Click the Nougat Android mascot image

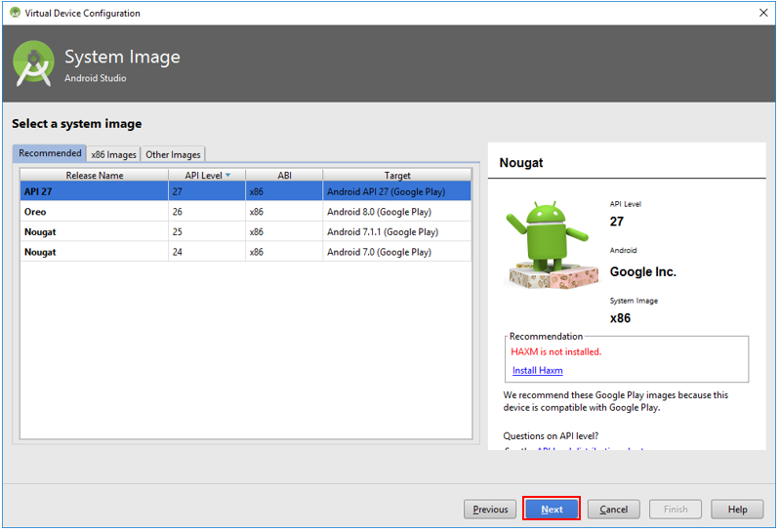tap(552, 245)
